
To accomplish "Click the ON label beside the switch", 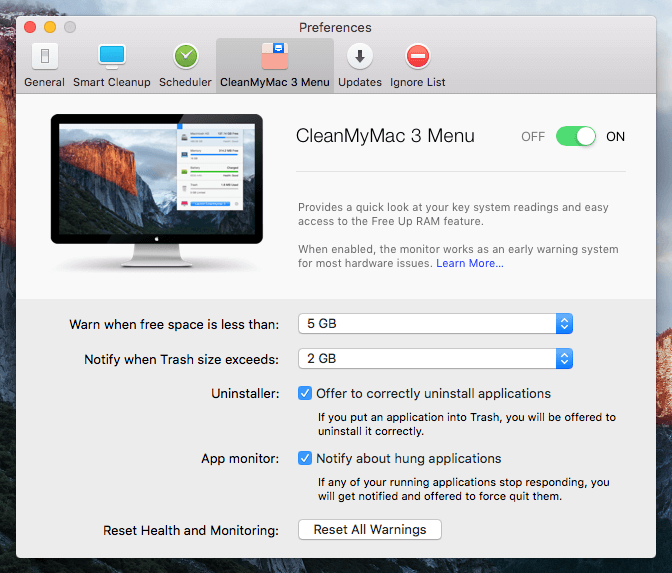I will click(x=615, y=137).
